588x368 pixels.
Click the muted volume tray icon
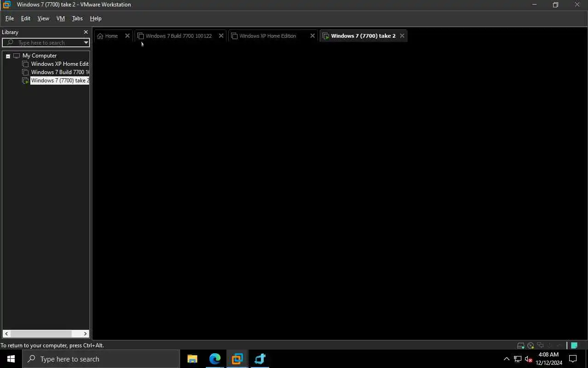pos(529,359)
